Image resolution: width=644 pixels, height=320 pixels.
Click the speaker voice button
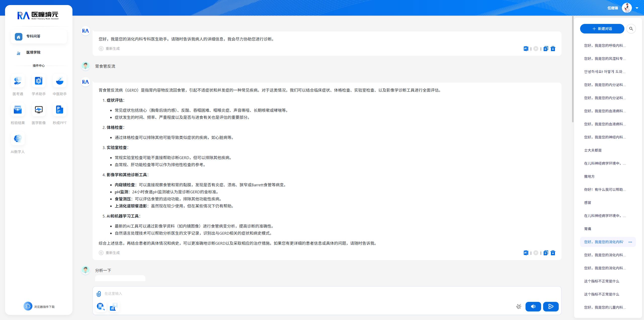(x=533, y=306)
